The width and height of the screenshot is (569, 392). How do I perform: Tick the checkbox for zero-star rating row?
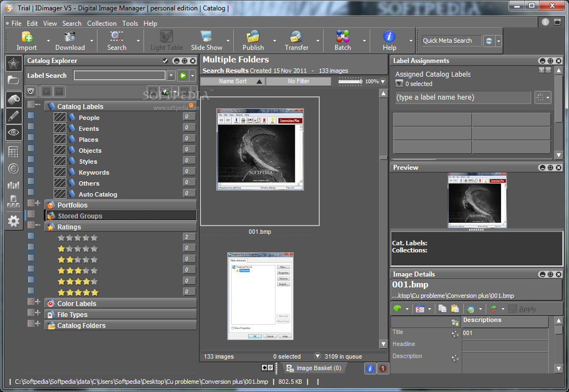pyautogui.click(x=31, y=236)
